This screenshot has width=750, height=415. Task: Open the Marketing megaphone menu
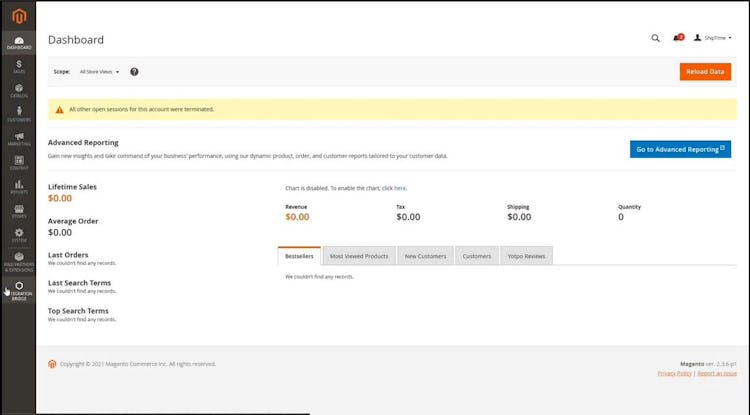19,138
